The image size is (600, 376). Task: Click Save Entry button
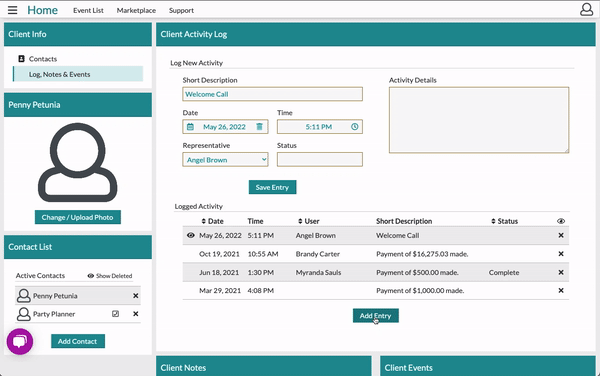click(x=272, y=187)
